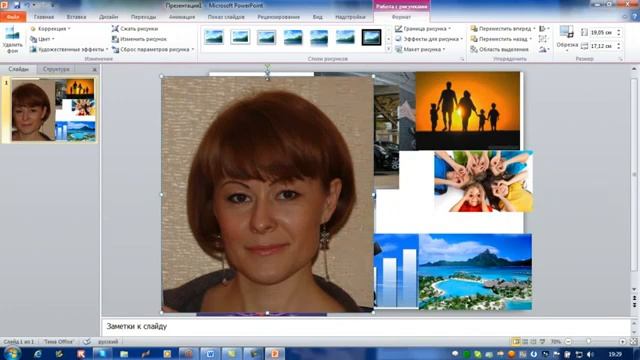
Task: Open the Align objects dropdown icon
Action: coord(544,29)
